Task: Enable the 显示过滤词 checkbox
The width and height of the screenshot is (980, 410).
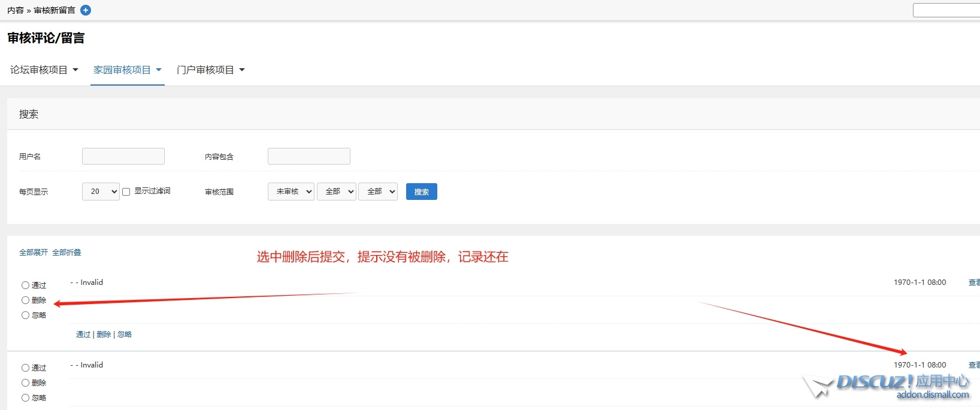Action: click(x=126, y=192)
